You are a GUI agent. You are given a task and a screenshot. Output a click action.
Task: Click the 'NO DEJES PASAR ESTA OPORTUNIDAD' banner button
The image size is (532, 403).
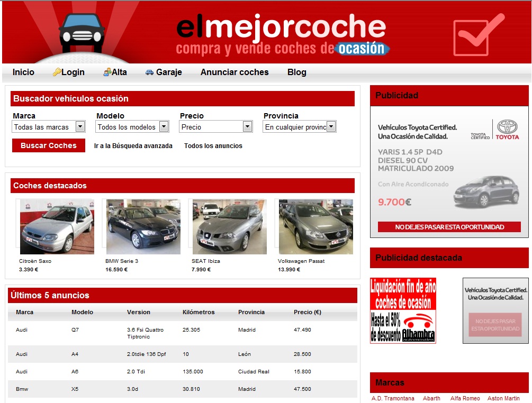(449, 227)
